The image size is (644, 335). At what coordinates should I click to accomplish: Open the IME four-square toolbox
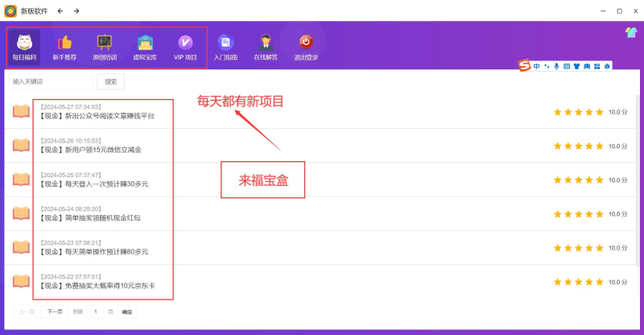click(597, 66)
